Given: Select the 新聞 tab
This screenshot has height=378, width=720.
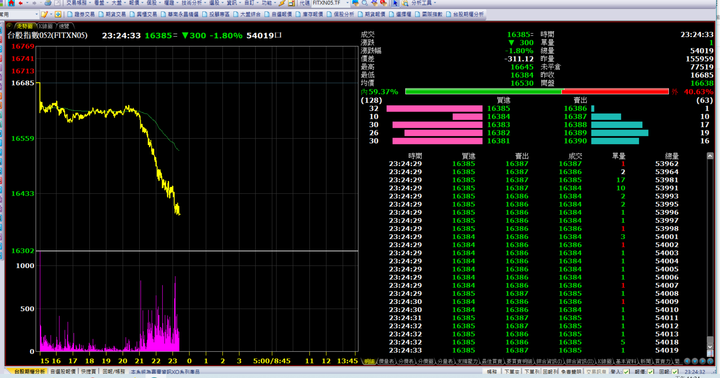Looking at the screenshot, I should click(x=645, y=361).
